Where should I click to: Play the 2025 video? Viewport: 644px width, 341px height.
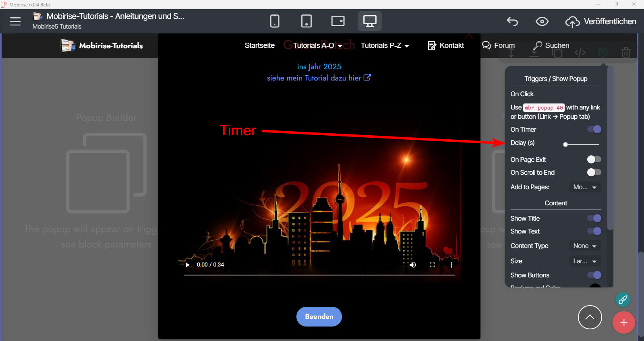(x=187, y=265)
